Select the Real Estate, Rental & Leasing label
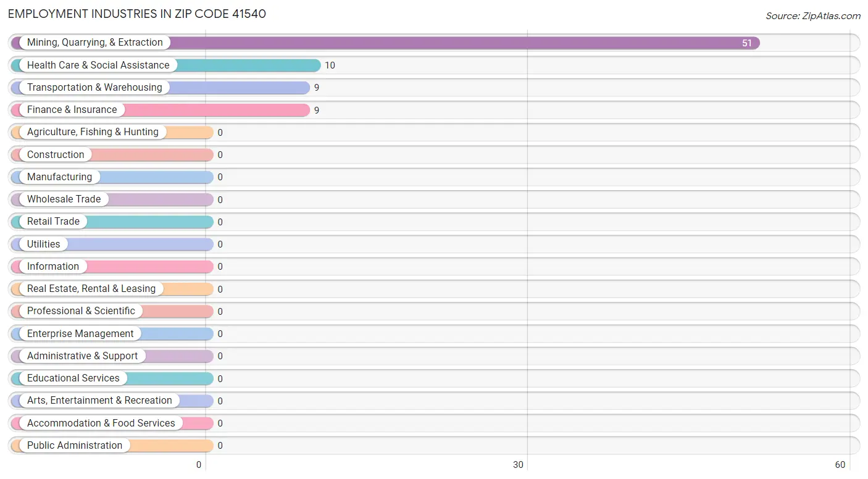Screen dimensions: 868x479 tap(91, 289)
